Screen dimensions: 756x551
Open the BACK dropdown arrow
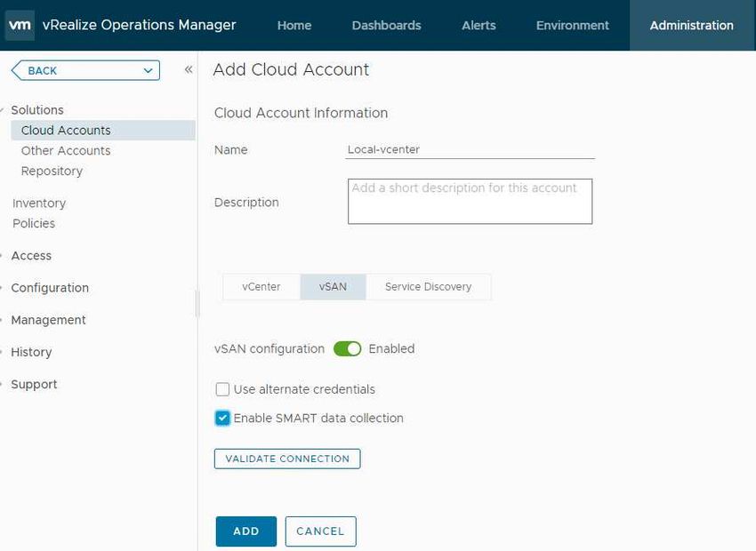[148, 71]
